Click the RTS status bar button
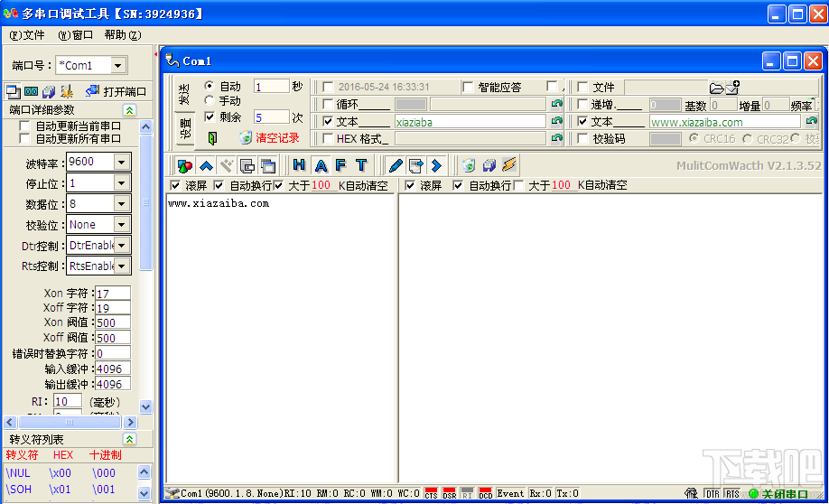The image size is (829, 504). 732,494
